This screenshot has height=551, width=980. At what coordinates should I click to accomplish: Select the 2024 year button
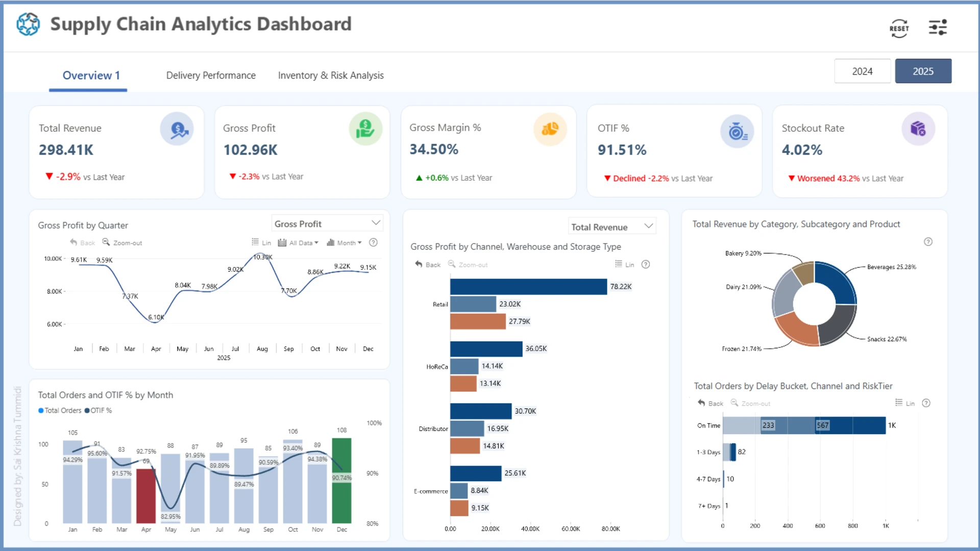862,71
